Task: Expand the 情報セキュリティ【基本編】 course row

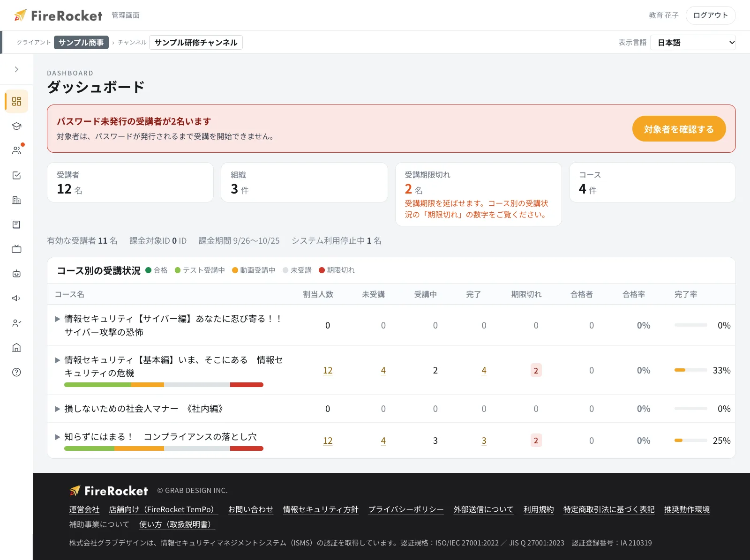Action: (x=58, y=360)
